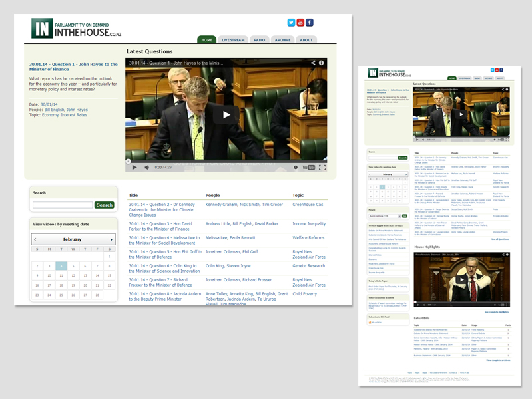Select day 14 in February calendar

(97, 275)
